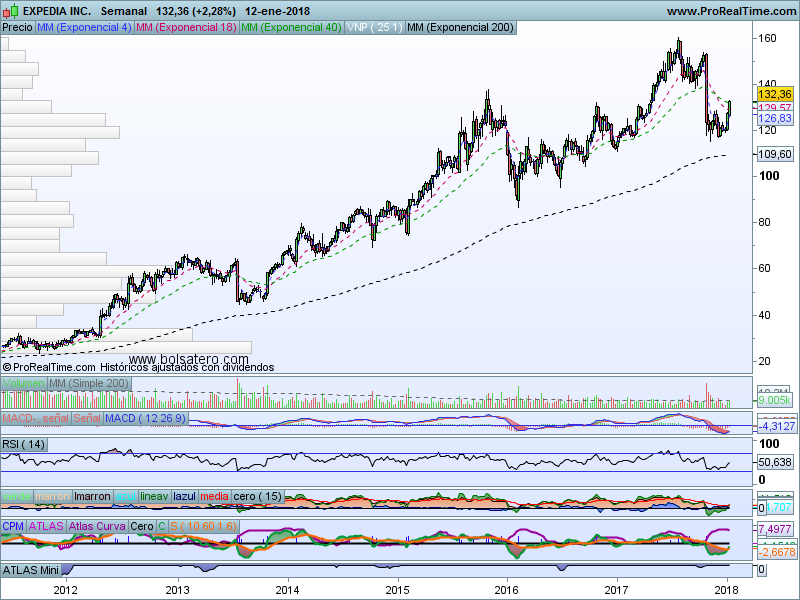Click the candlestick chart icon beside EXPEDIA INC.
This screenshot has height=600, width=800.
[10, 10]
